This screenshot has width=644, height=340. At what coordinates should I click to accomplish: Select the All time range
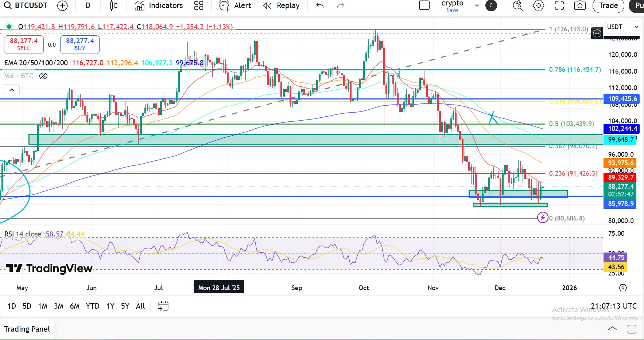tap(140, 306)
